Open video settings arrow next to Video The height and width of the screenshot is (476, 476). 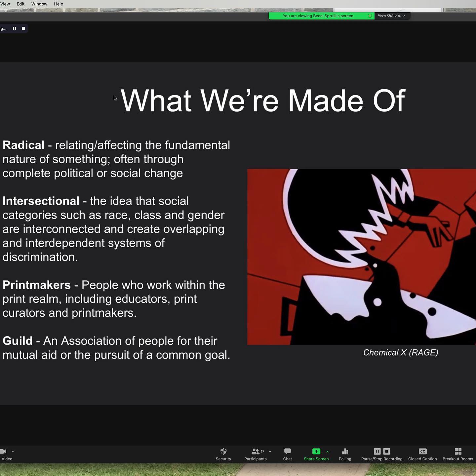pos(13,452)
